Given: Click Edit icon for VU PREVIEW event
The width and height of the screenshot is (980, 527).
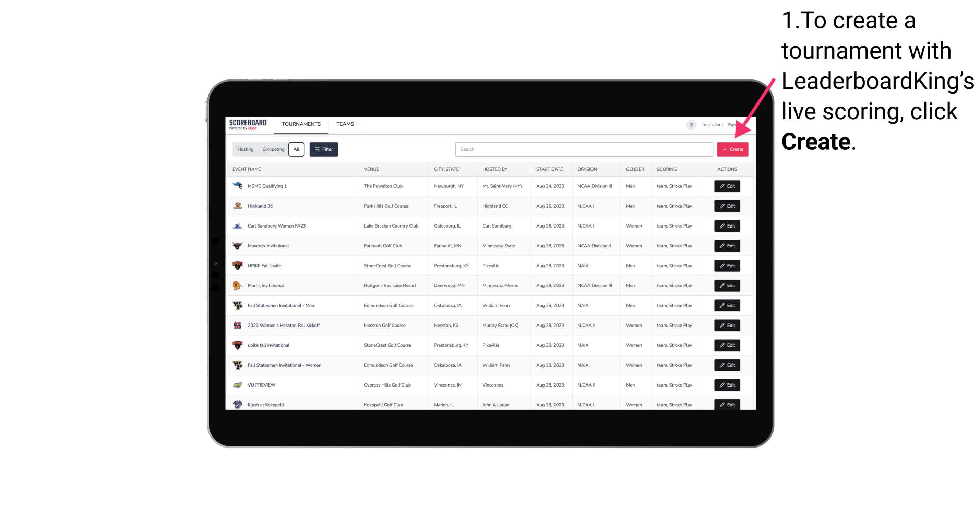Looking at the screenshot, I should tap(727, 385).
